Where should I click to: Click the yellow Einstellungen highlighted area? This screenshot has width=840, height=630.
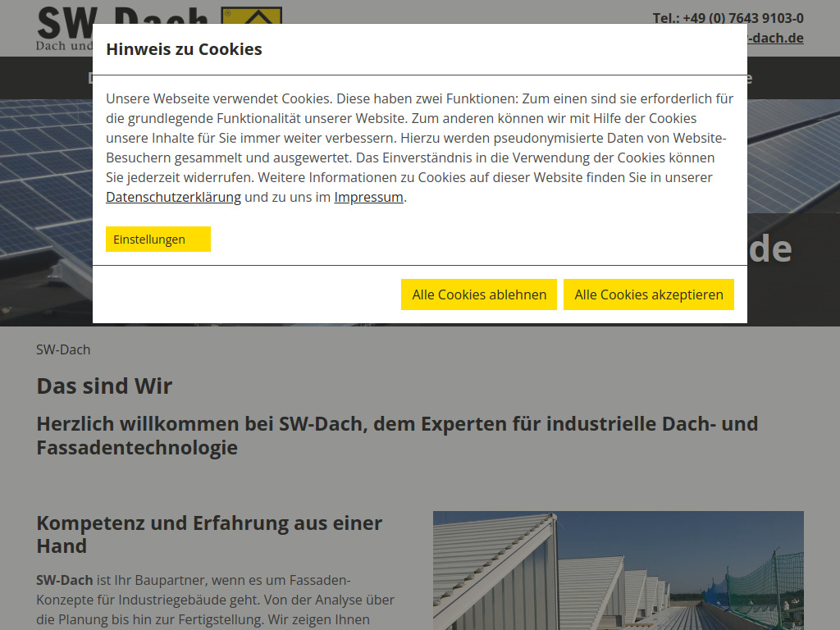(x=157, y=239)
